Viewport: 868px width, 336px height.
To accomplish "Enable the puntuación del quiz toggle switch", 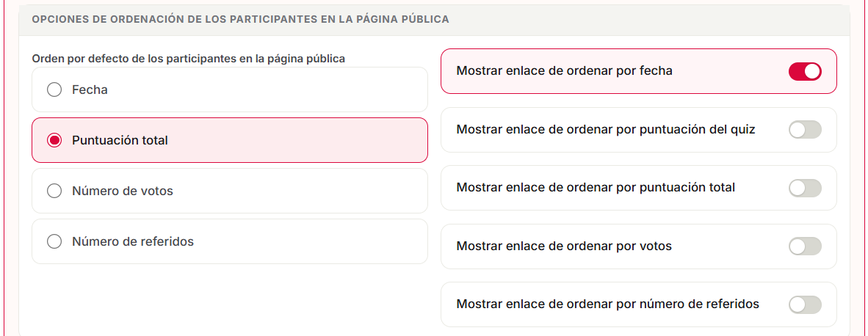I will click(805, 130).
